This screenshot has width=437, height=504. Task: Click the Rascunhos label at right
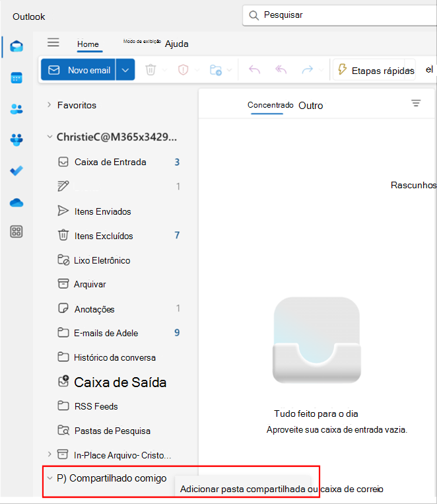413,185
